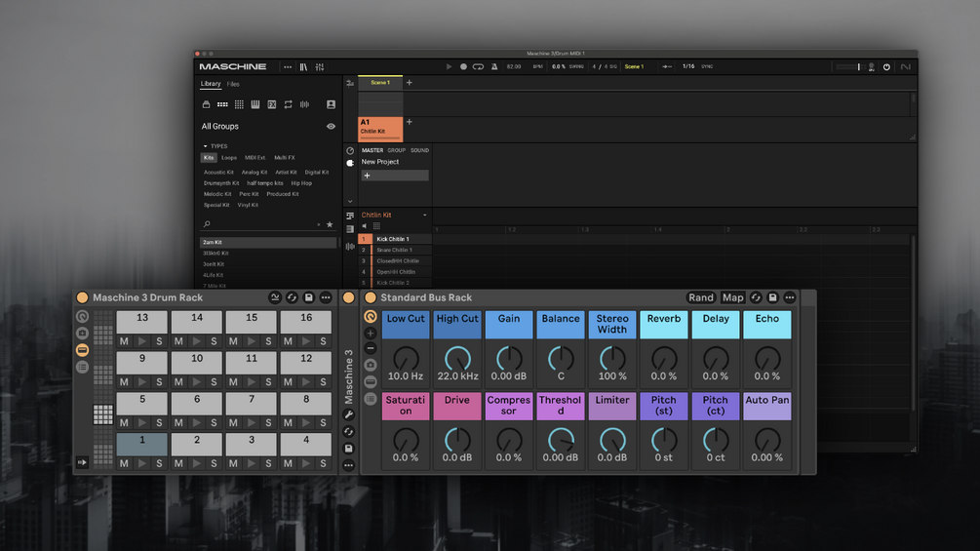This screenshot has height=551, width=980.
Task: Click the wrench icon on Maschine 3 strip
Action: pyautogui.click(x=349, y=414)
